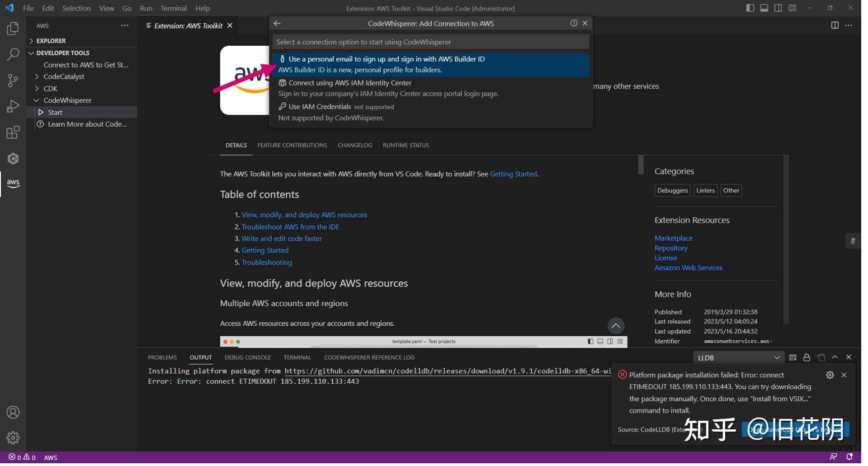The image size is (868, 466).
Task: Clear the Output panel content
Action: coord(792,357)
